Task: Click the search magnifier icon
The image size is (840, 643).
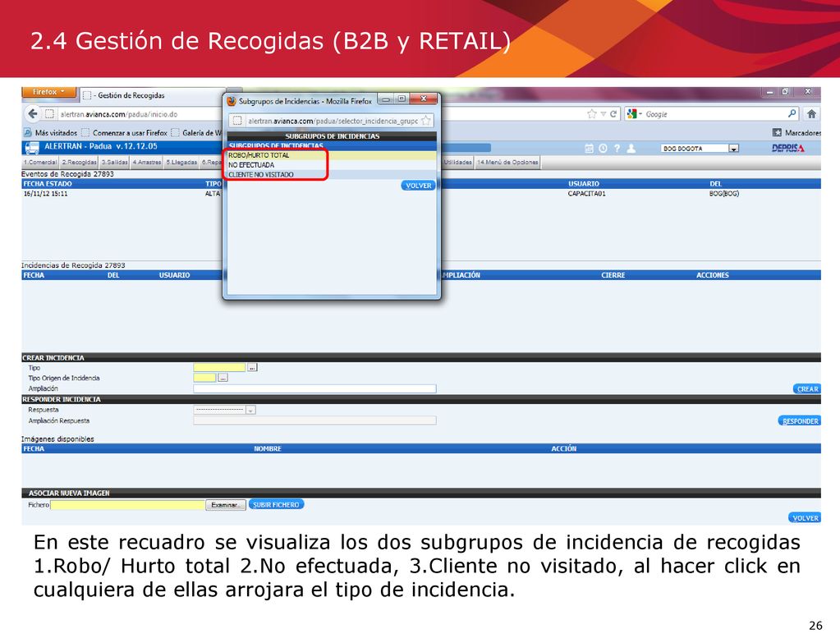Action: pyautogui.click(x=792, y=113)
